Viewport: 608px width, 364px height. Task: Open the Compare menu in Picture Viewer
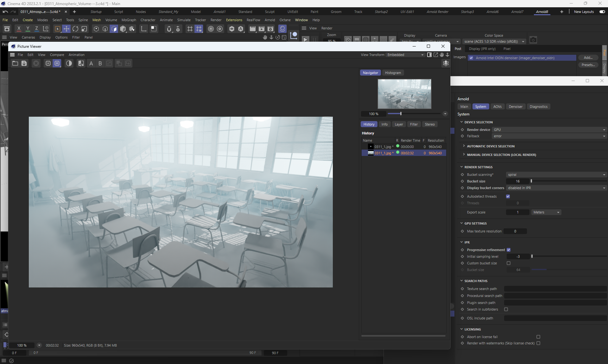(57, 55)
